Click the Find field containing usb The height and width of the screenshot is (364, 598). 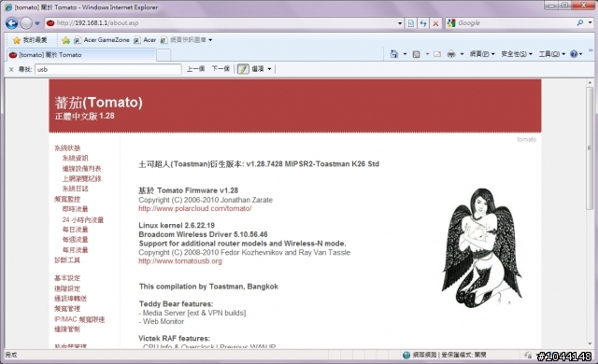point(108,69)
